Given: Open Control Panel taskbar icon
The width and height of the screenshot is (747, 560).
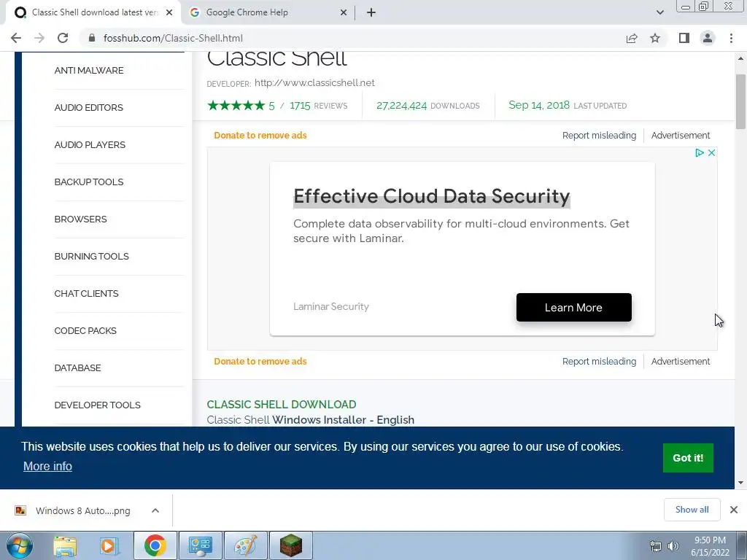Looking at the screenshot, I should point(200,545).
